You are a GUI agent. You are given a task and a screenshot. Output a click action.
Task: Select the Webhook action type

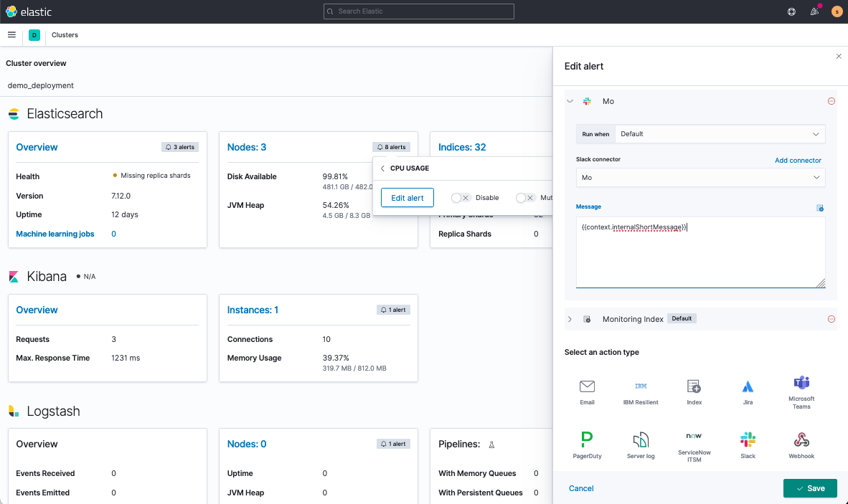point(801,446)
